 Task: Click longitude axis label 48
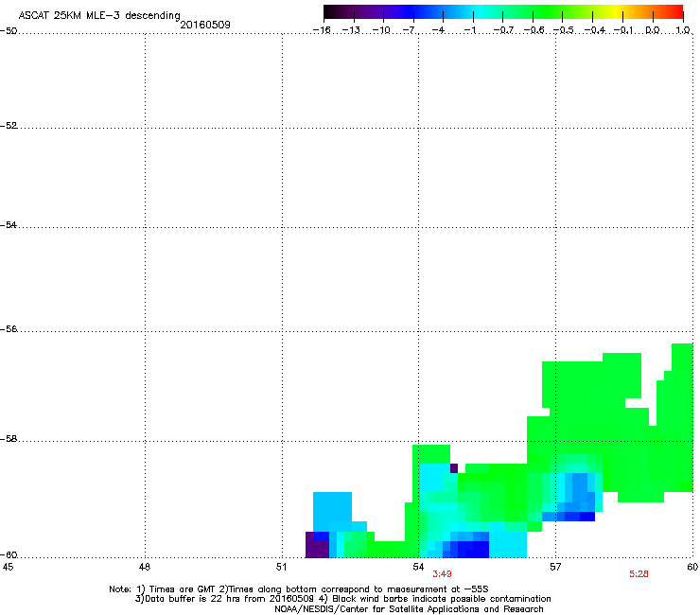pyautogui.click(x=145, y=567)
